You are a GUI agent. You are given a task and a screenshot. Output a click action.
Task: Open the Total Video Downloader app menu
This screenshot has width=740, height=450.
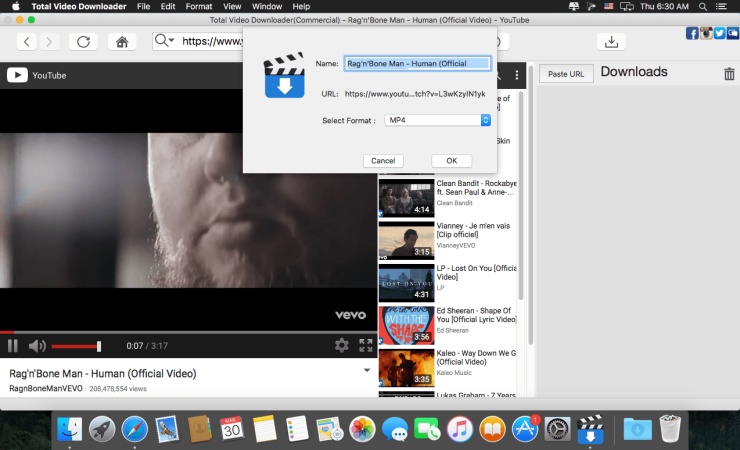[x=79, y=7]
